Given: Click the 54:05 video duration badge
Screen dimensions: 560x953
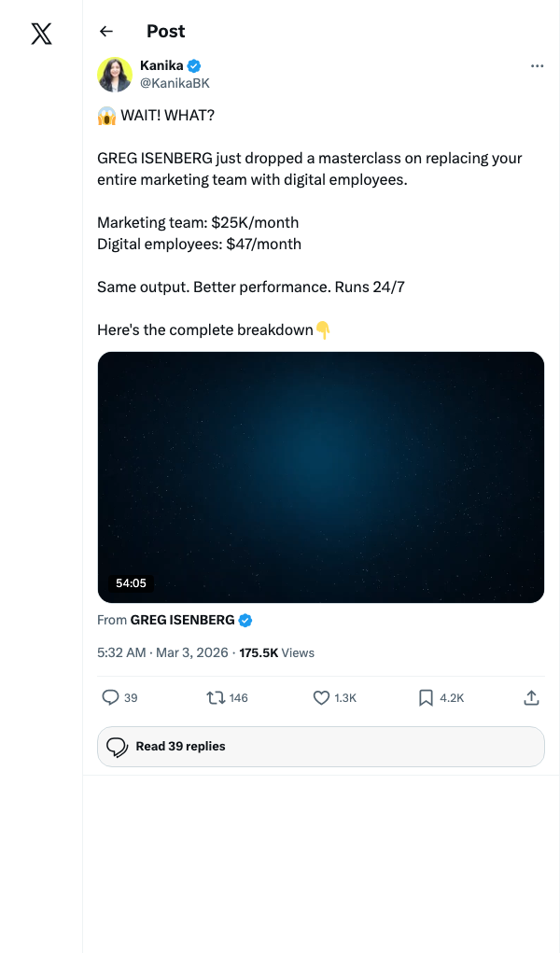Looking at the screenshot, I should pos(131,582).
